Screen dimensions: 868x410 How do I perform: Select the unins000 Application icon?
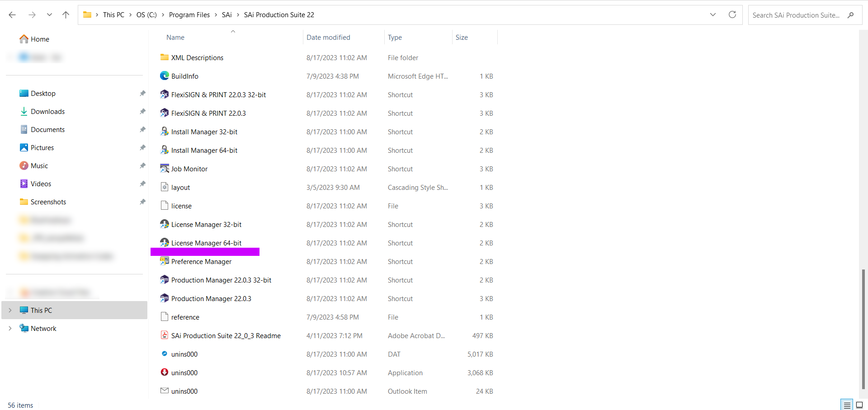[x=165, y=372]
